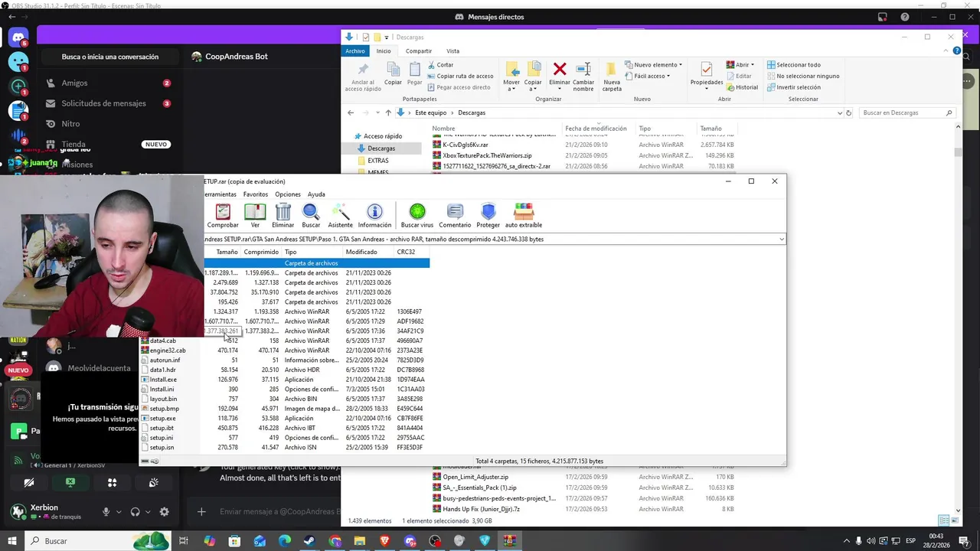Viewport: 980px width, 551px height.
Task: Open Discord activities launcher icon
Action: click(x=112, y=482)
